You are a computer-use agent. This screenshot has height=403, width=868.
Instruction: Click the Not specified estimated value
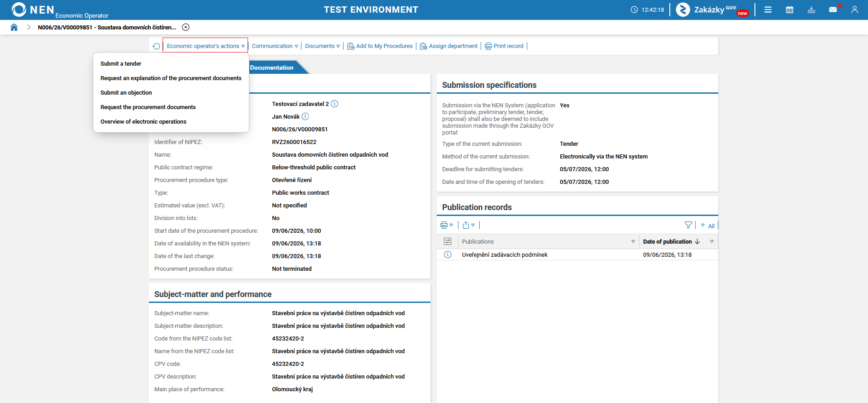click(289, 206)
